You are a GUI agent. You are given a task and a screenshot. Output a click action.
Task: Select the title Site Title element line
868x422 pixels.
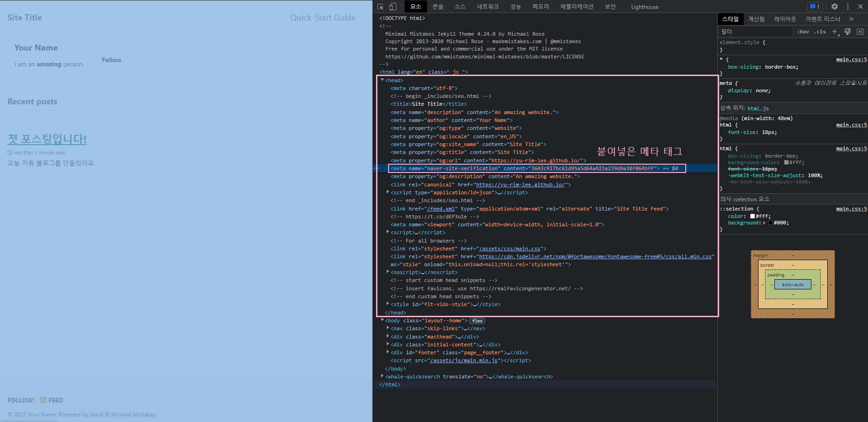(428, 104)
